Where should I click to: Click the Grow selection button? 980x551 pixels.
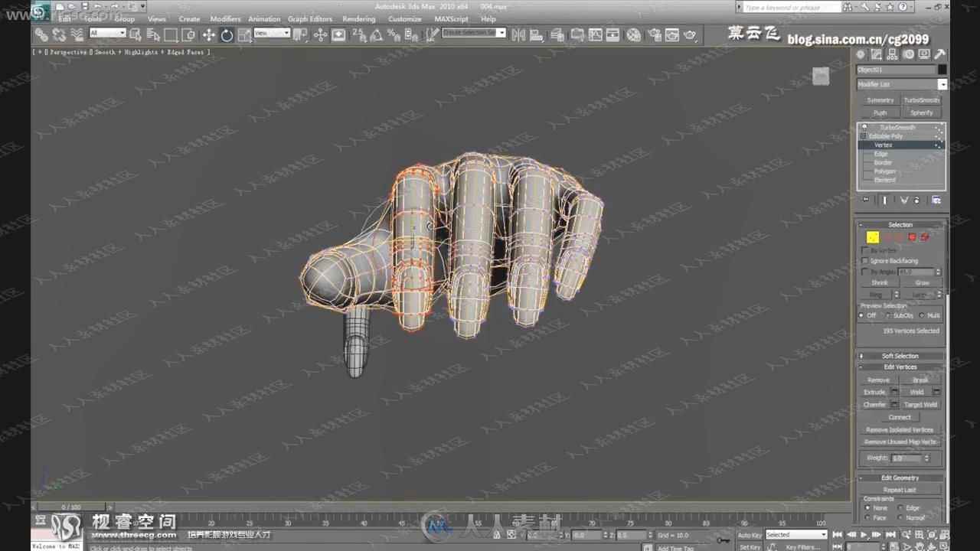pyautogui.click(x=922, y=282)
